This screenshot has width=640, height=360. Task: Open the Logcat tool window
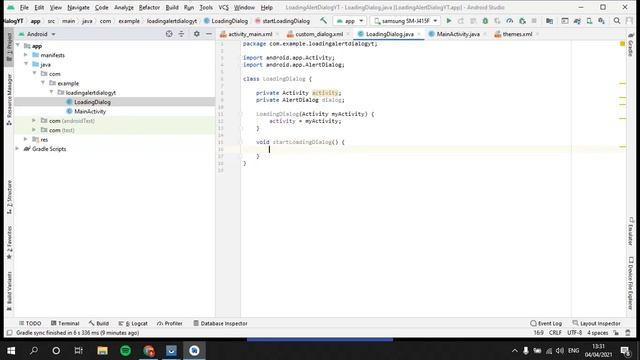coord(133,323)
